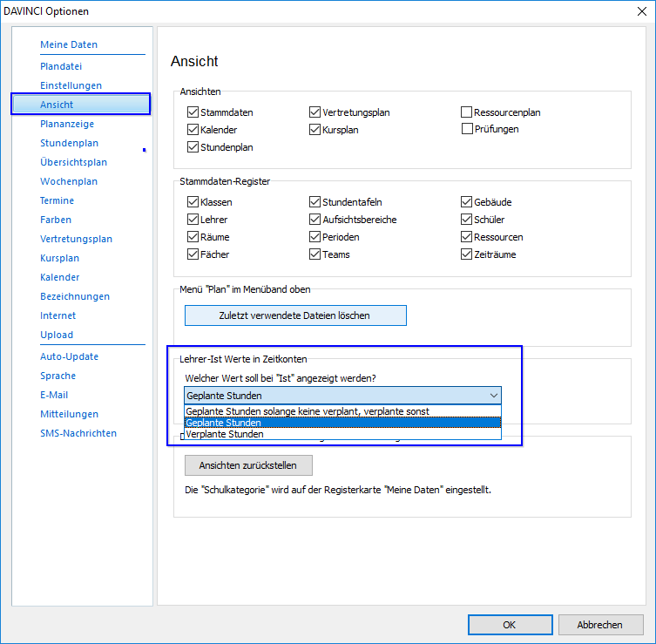Uncheck the Stammdaten view checkbox
This screenshot has width=656, height=644.
(193, 112)
